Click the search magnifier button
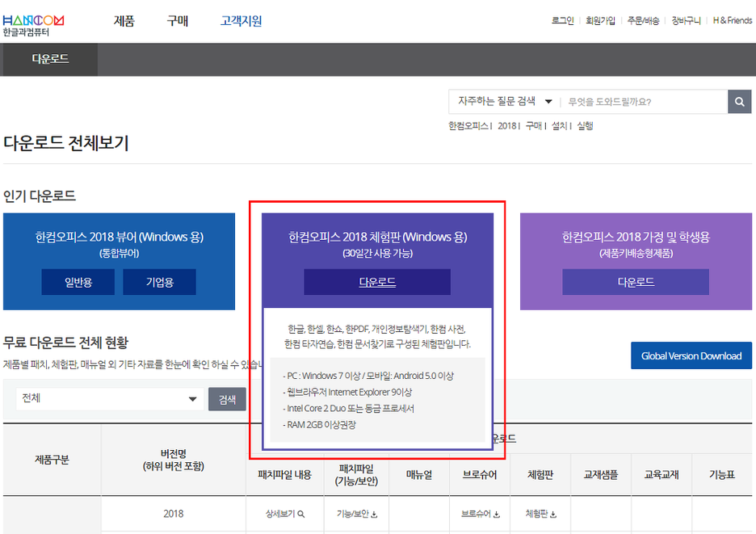756x534 pixels. click(739, 102)
